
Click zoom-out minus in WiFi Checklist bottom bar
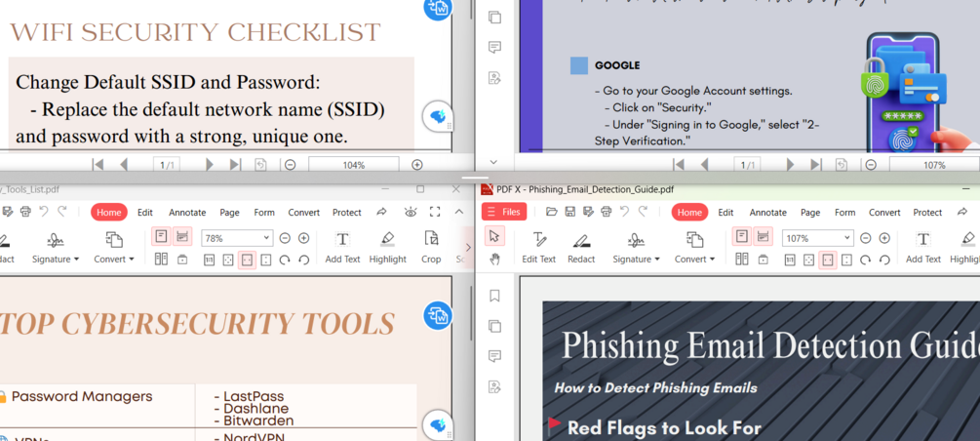[290, 165]
